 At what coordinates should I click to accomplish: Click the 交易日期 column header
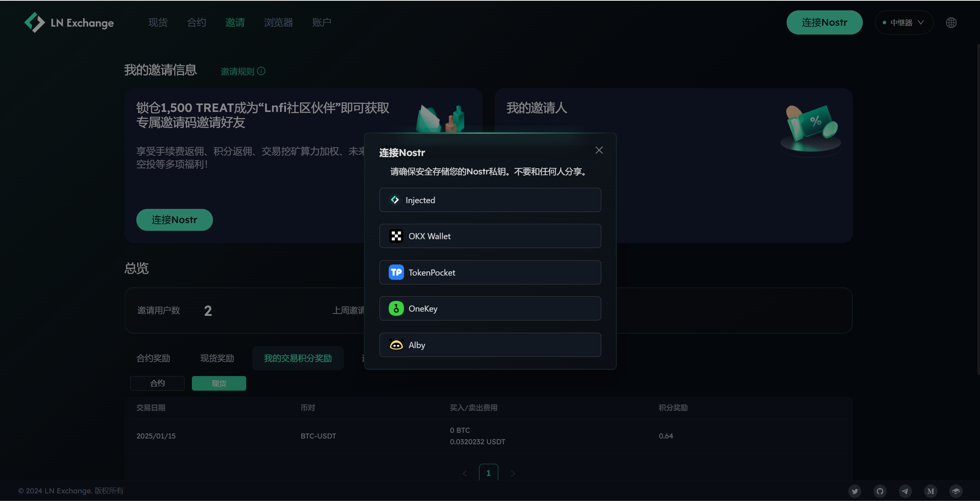[x=151, y=407]
